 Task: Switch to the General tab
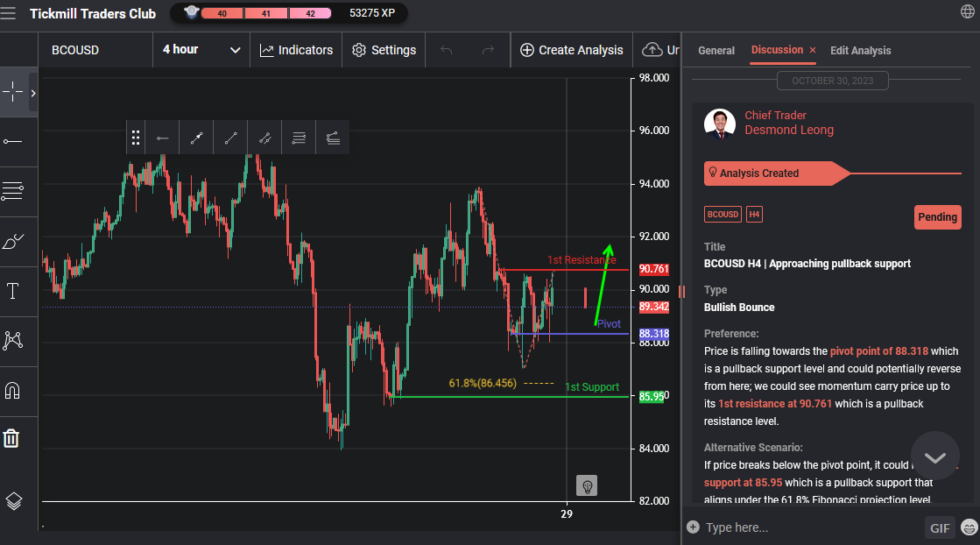pos(716,51)
